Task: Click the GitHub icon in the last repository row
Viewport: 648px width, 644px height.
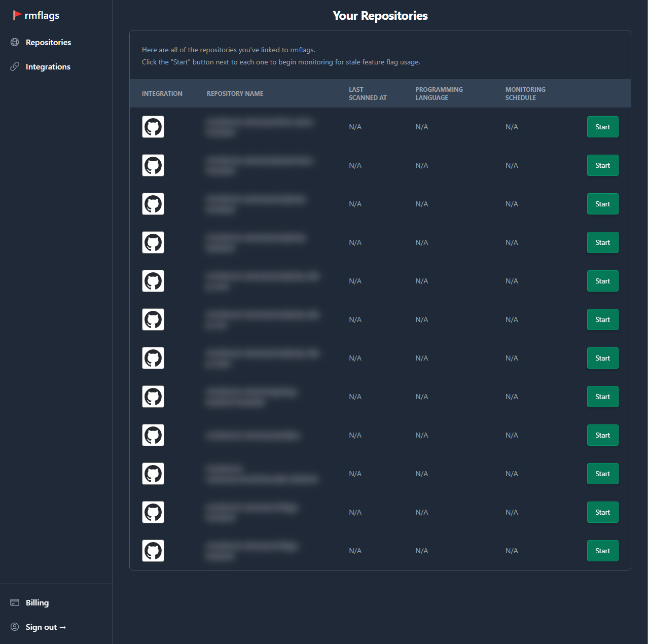Action: click(x=153, y=551)
